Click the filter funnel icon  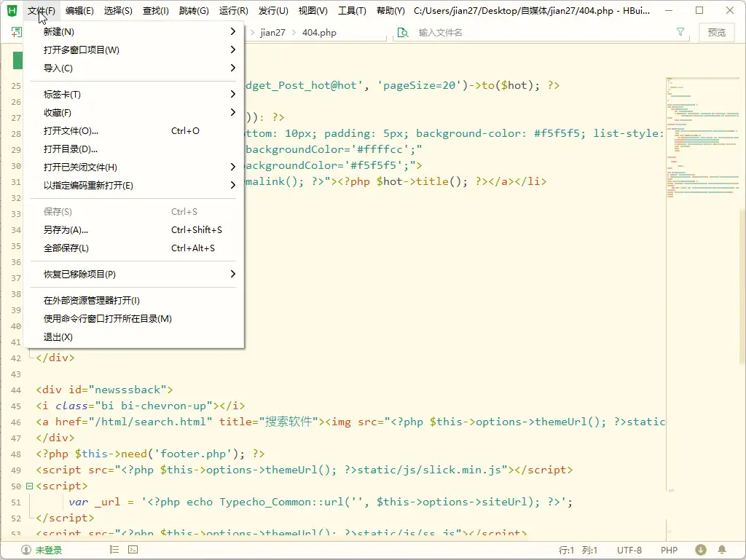pos(680,32)
